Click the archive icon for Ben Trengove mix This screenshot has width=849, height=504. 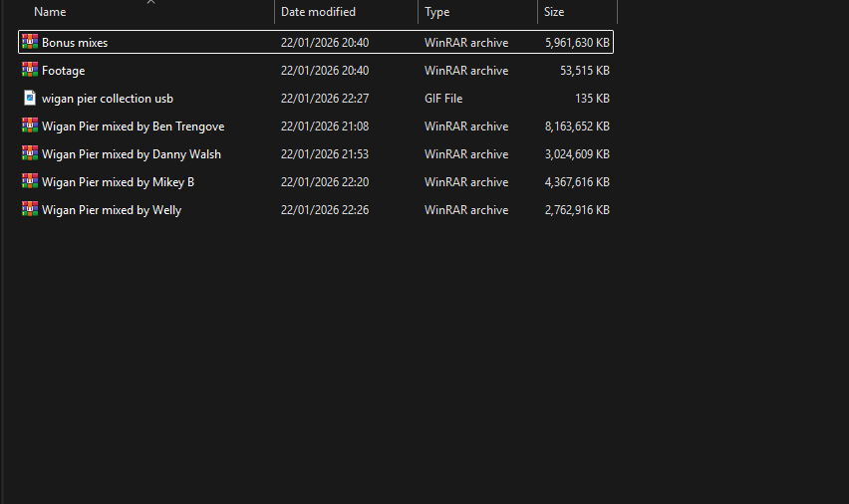(30, 126)
